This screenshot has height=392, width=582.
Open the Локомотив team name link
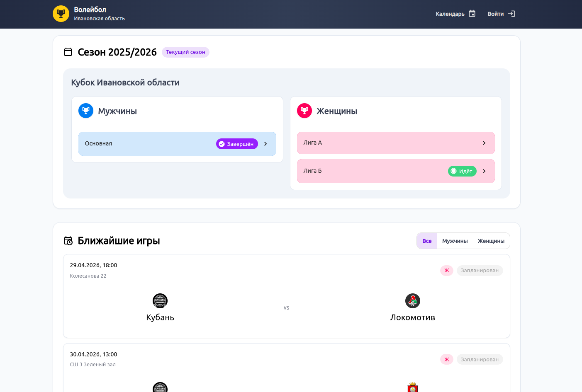(412, 317)
